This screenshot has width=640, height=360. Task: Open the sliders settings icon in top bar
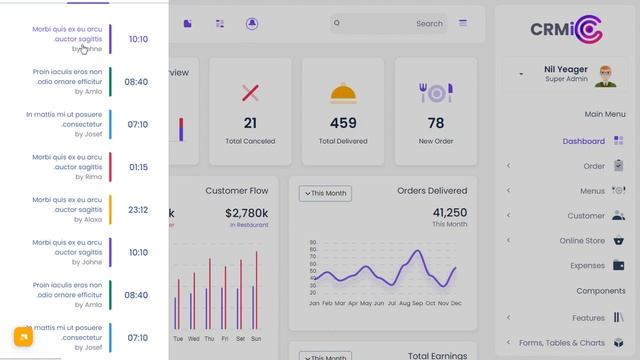click(220, 24)
